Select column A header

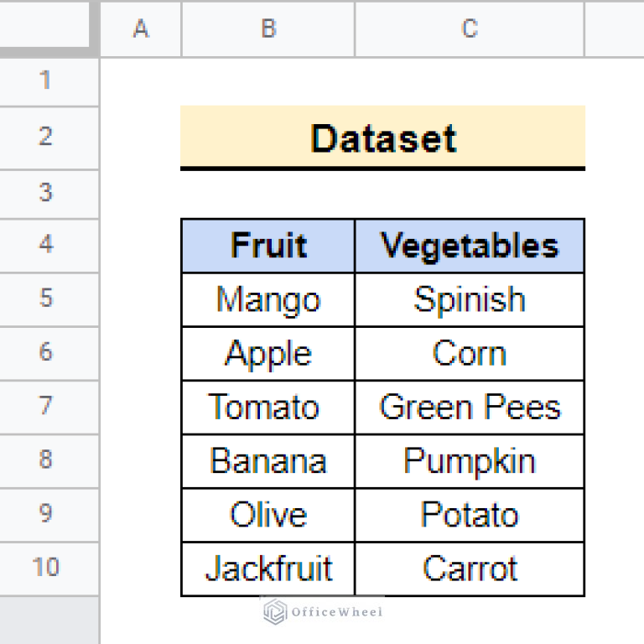coord(140,29)
